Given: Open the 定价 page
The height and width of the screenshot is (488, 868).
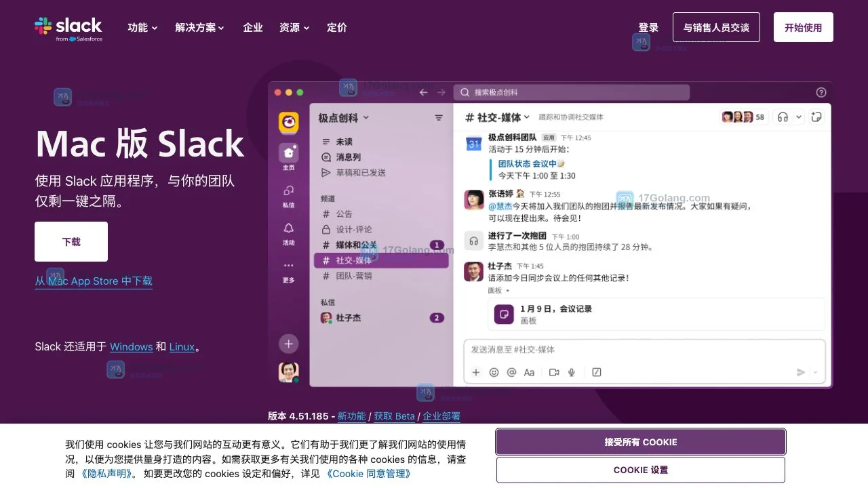Looking at the screenshot, I should [x=337, y=28].
